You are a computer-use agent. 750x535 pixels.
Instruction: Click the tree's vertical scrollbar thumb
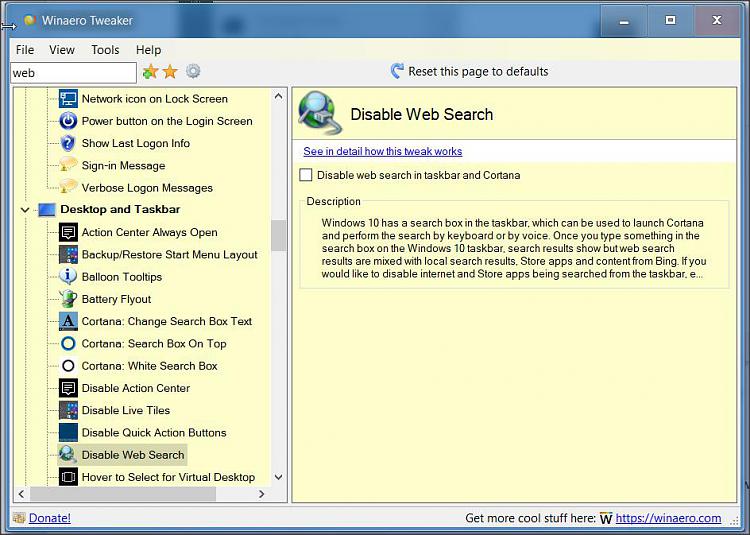(x=278, y=235)
